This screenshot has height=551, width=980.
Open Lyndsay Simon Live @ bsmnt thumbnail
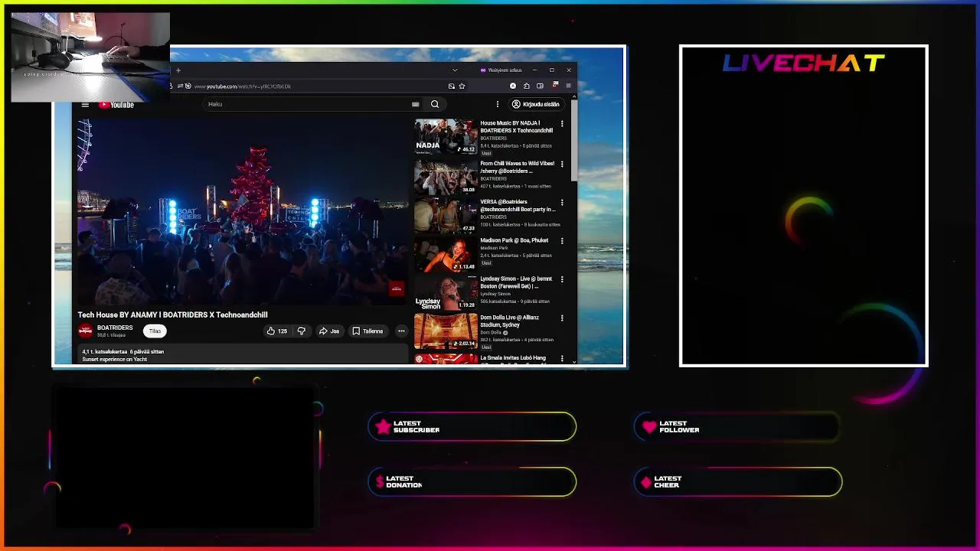point(446,292)
